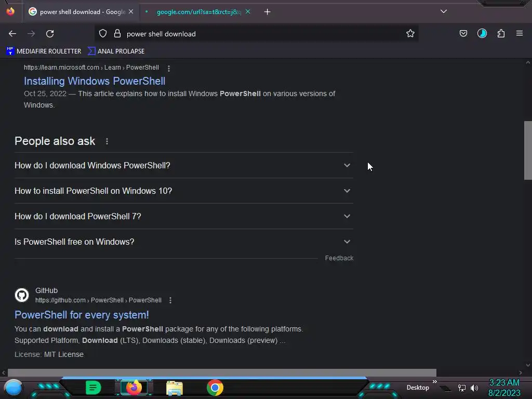Expand Desktop toolbar double chevron
The image size is (532, 399).
[x=435, y=382]
